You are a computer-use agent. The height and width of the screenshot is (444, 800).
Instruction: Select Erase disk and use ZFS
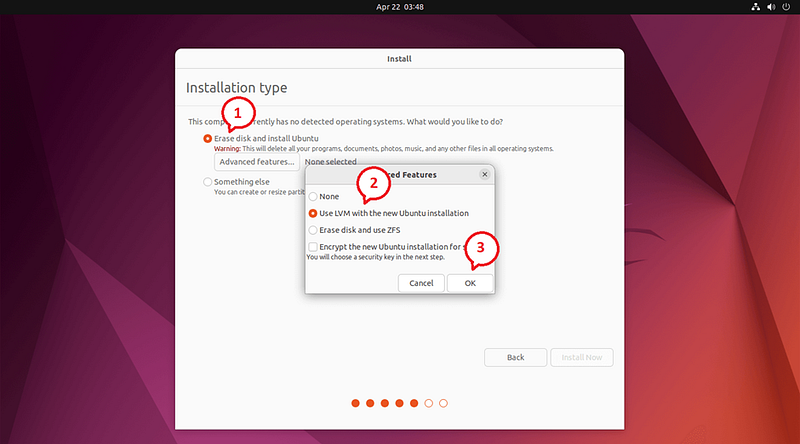tap(313, 230)
